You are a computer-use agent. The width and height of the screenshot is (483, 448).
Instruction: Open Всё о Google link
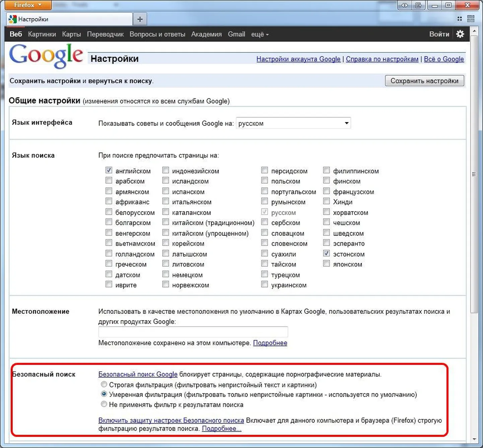tap(444, 59)
